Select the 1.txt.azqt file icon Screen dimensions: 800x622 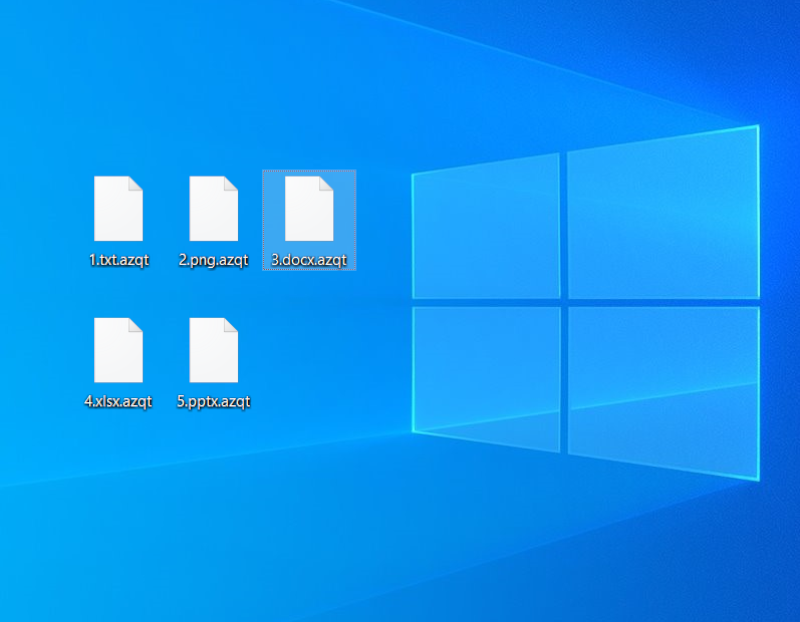pos(118,208)
